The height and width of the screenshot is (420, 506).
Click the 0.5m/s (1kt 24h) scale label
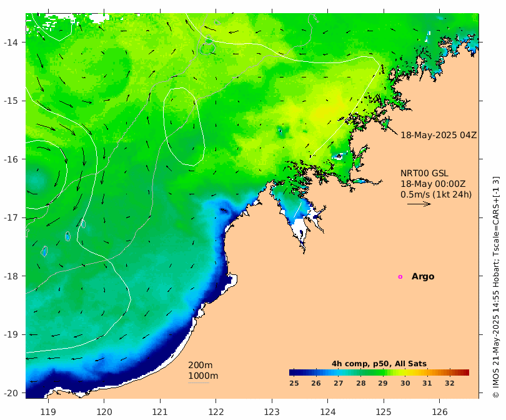436,194
